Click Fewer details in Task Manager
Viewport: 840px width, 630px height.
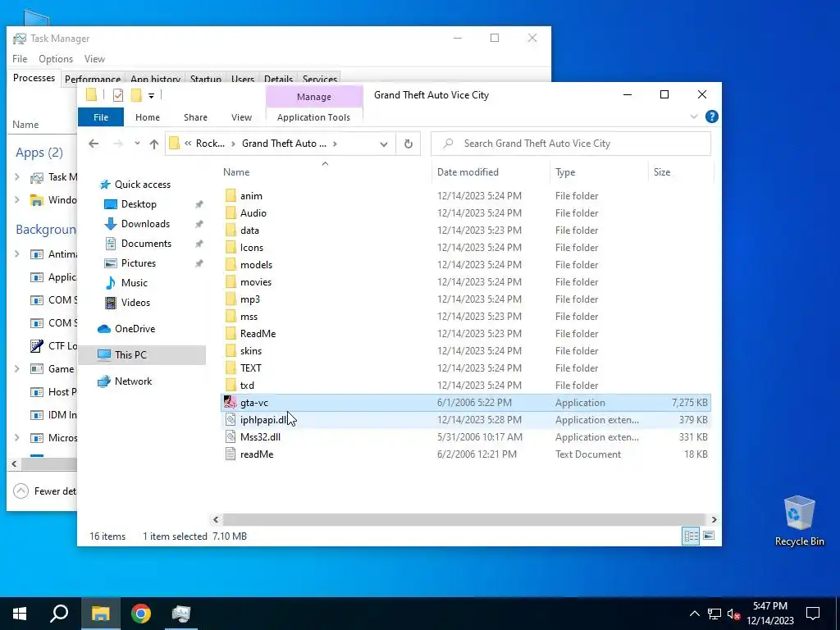(x=45, y=491)
